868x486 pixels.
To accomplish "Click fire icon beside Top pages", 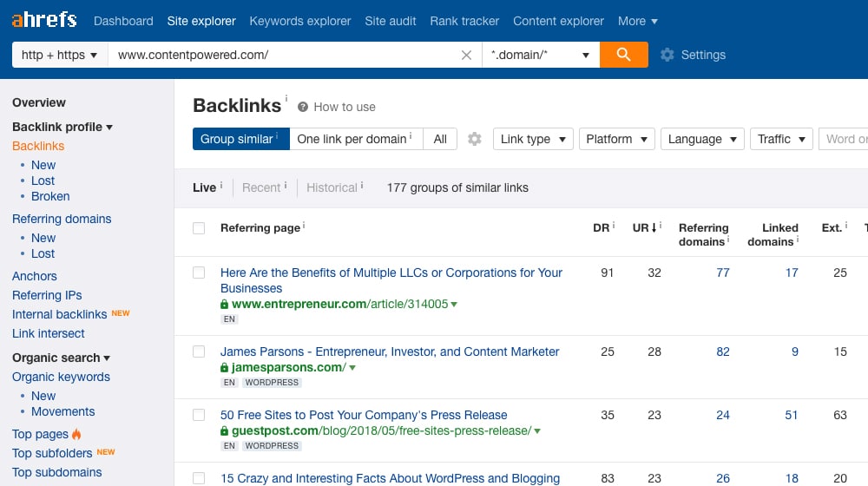I will coord(76,434).
